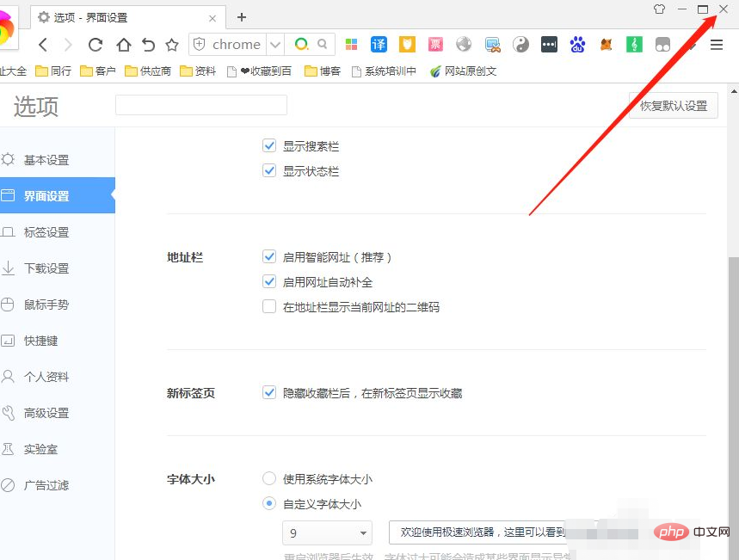
Task: Open the hamburger main menu
Action: point(717,45)
